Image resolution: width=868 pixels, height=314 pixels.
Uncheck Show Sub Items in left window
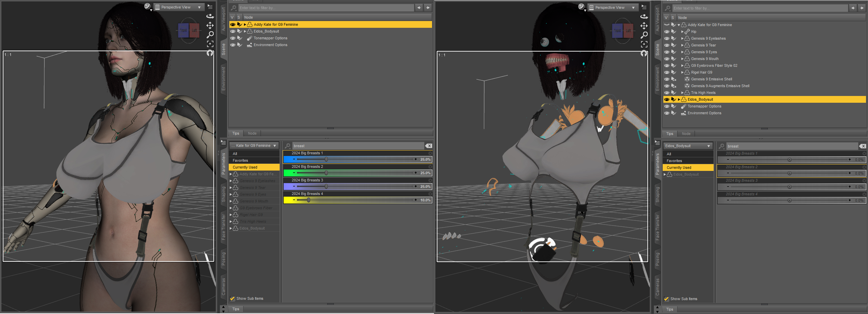tap(232, 299)
